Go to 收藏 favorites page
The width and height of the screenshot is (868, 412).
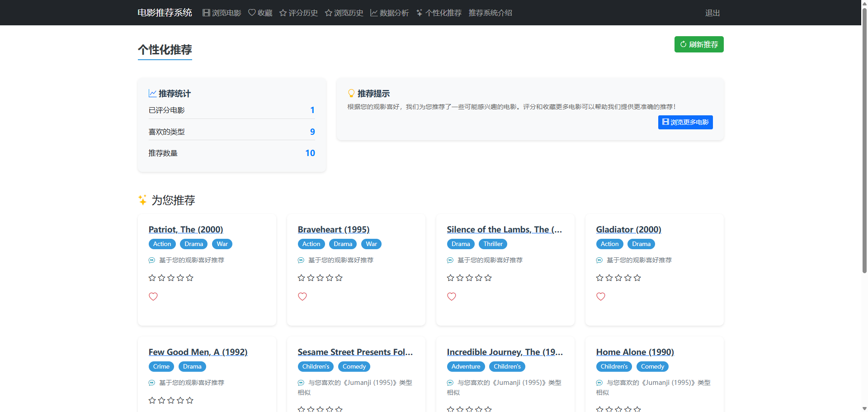(x=260, y=13)
